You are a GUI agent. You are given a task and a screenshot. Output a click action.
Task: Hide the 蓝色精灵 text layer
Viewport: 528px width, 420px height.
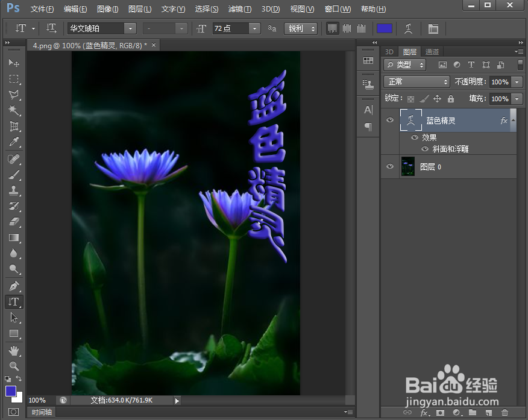click(x=390, y=120)
